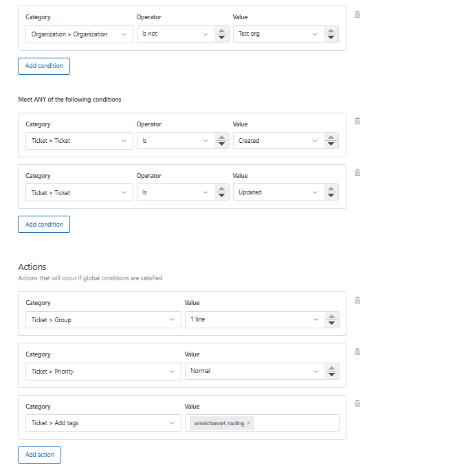Image resolution: width=453 pixels, height=476 pixels.
Task: Click stepper next to Created value
Action: pyautogui.click(x=331, y=141)
